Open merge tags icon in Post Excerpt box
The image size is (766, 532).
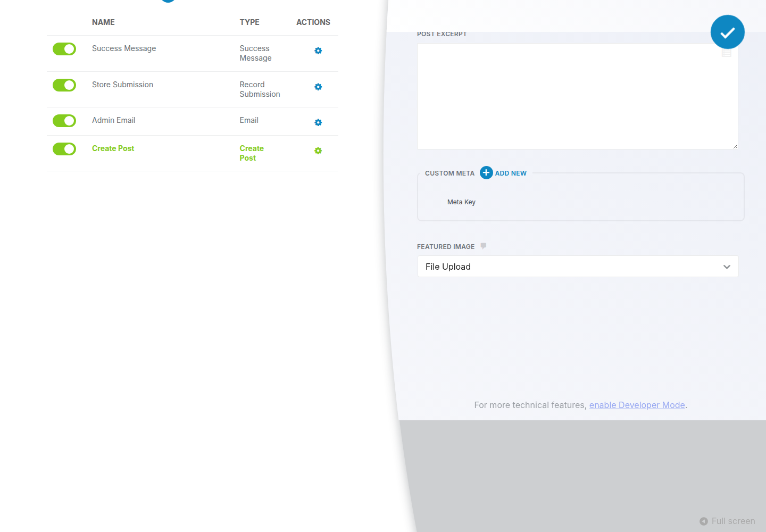click(726, 54)
